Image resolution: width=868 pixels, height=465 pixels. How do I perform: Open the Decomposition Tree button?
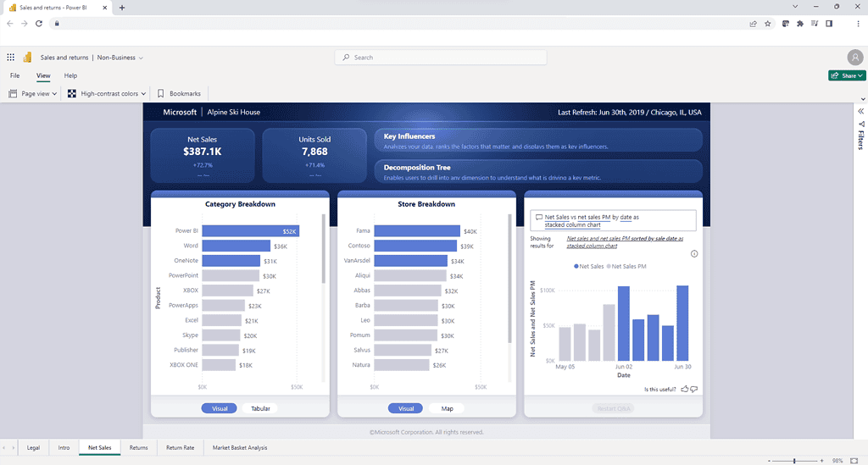coord(538,172)
